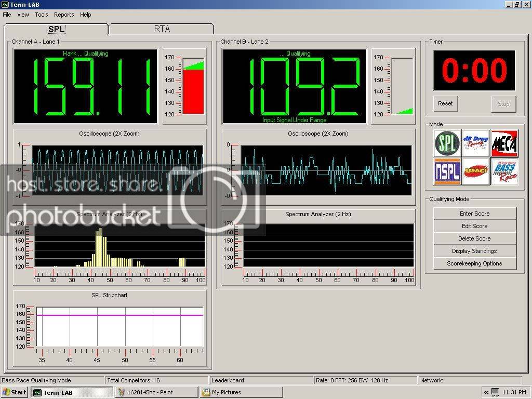Image resolution: width=532 pixels, height=399 pixels.
Task: Click the Enter Score button
Action: (475, 214)
